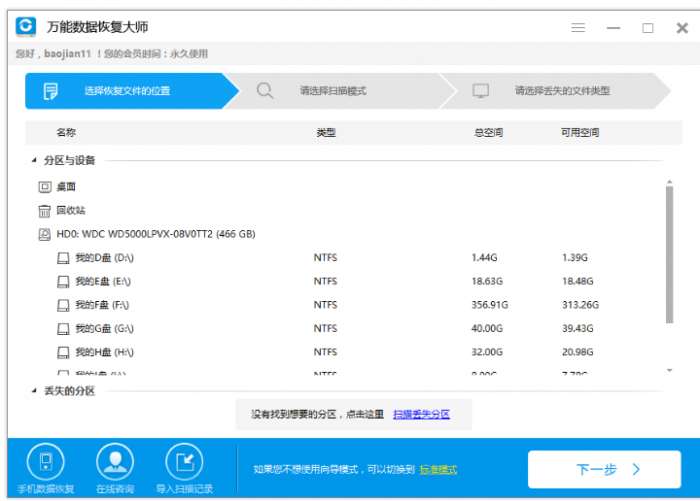700x501 pixels.
Task: Click the 类型 column header
Action: click(x=326, y=132)
